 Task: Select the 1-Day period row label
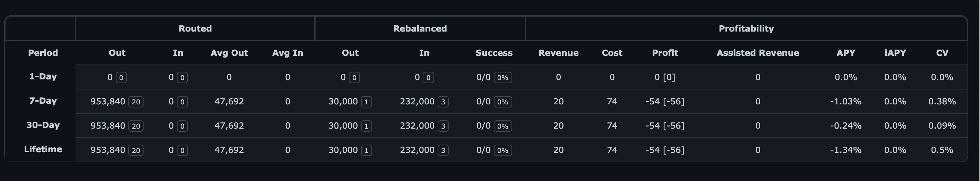coord(43,76)
